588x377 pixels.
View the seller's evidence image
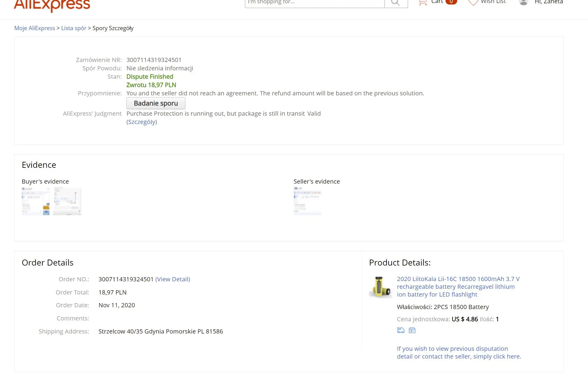pyautogui.click(x=307, y=201)
